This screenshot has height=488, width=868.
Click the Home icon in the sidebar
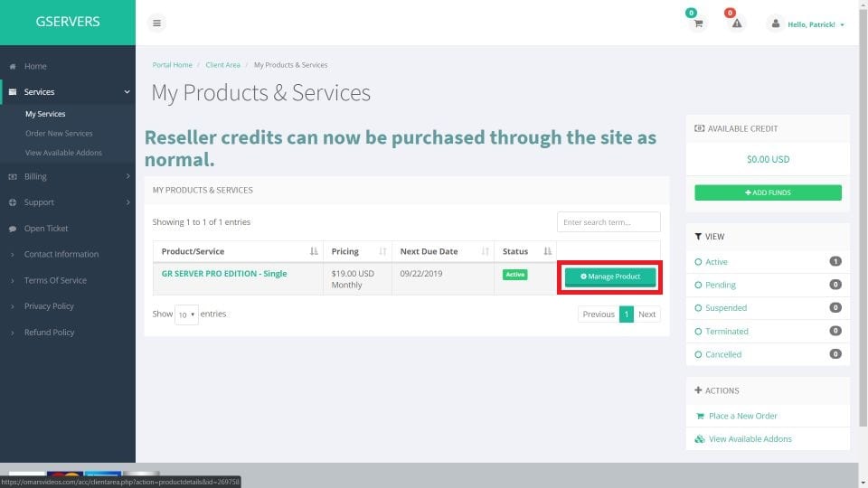click(13, 67)
